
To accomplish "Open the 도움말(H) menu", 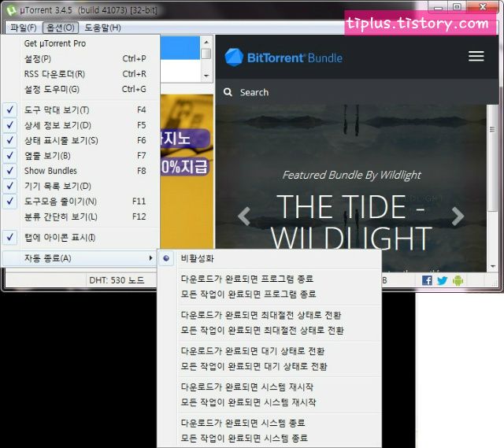I will tap(102, 28).
